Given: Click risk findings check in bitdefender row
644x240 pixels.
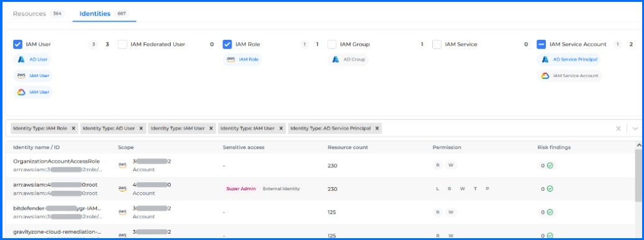Looking at the screenshot, I should point(550,213).
